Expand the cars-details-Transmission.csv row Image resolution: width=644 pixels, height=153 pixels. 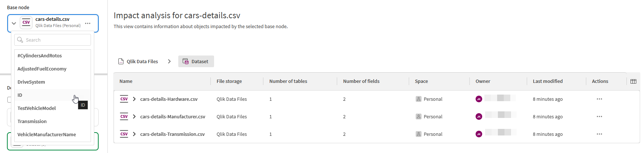pos(134,134)
